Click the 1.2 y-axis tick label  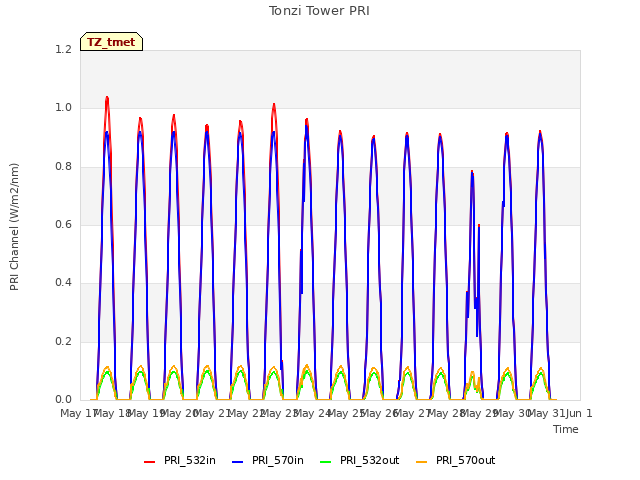click(63, 50)
